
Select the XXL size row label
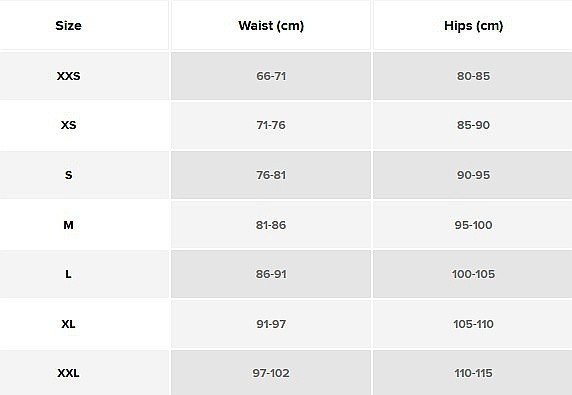coord(68,373)
